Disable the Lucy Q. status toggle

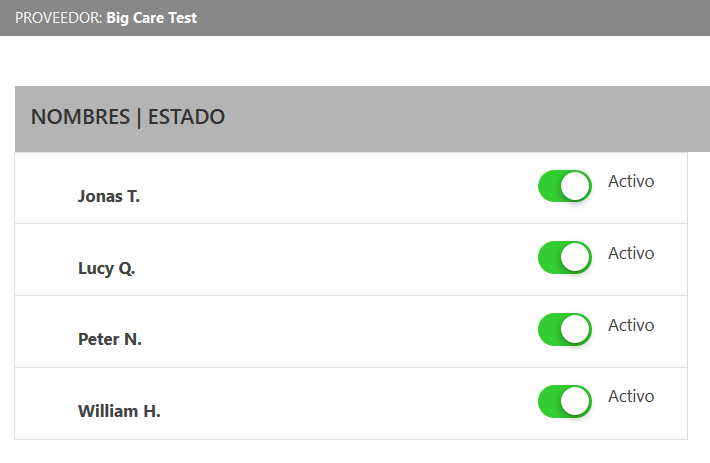pyautogui.click(x=565, y=257)
